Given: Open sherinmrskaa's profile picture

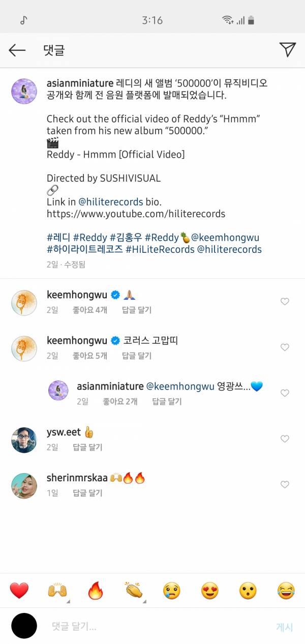Looking at the screenshot, I should click(x=24, y=486).
